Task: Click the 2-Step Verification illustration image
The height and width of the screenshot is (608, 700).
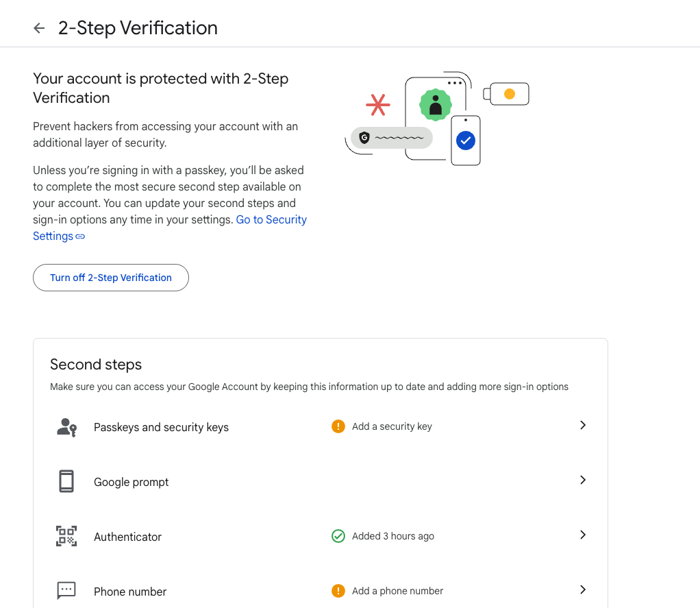Action: tap(437, 119)
